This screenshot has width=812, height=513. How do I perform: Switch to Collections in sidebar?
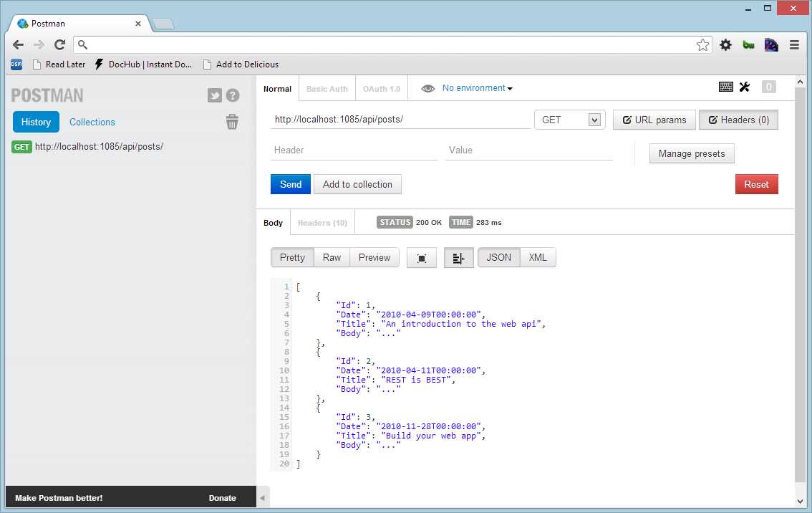pos(92,122)
